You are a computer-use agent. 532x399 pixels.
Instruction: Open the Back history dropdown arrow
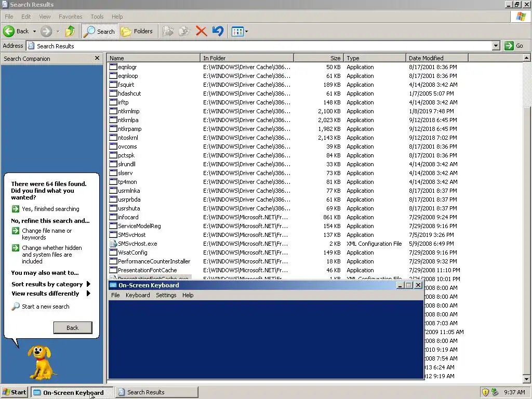point(34,32)
